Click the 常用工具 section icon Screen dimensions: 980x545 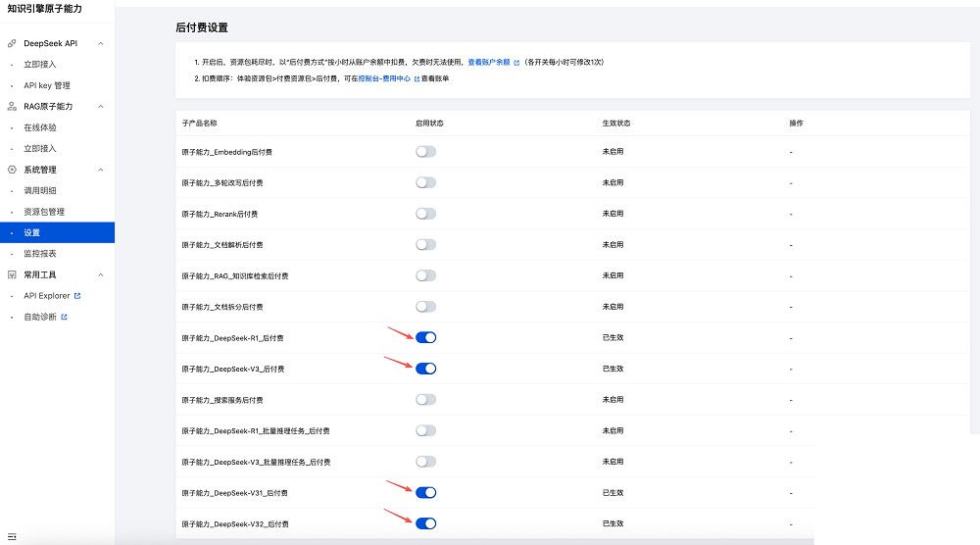click(12, 274)
